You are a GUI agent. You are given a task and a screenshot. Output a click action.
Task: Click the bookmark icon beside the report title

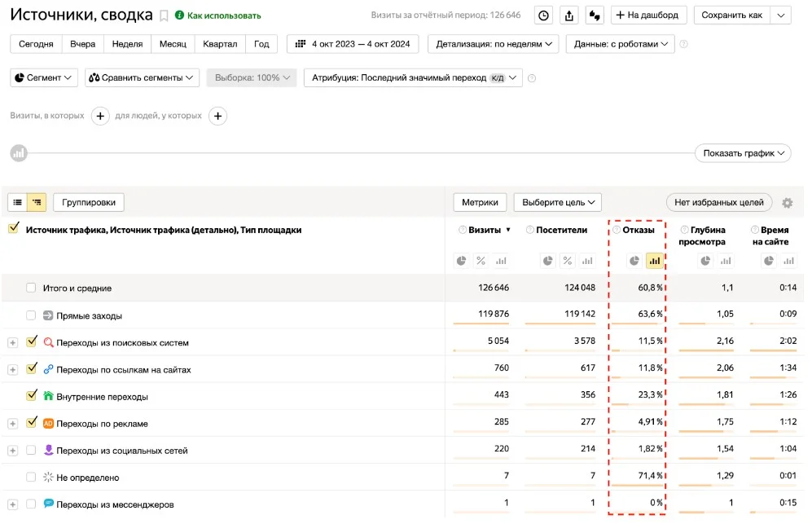coord(165,16)
